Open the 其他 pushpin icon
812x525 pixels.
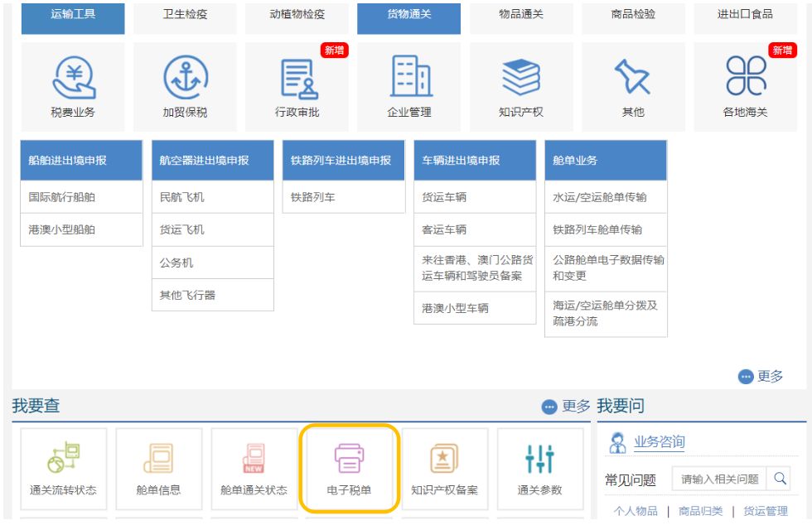tap(632, 77)
